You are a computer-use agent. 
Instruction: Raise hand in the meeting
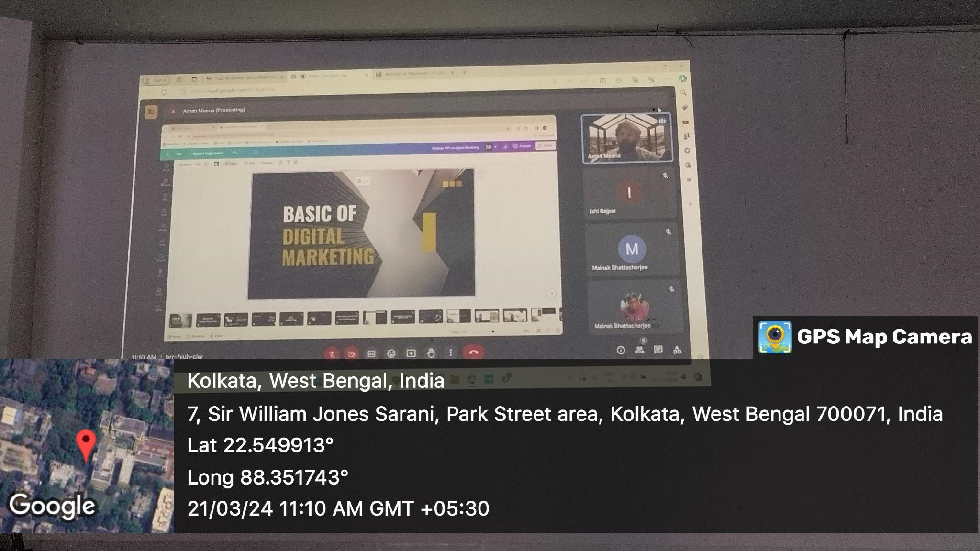click(x=431, y=353)
